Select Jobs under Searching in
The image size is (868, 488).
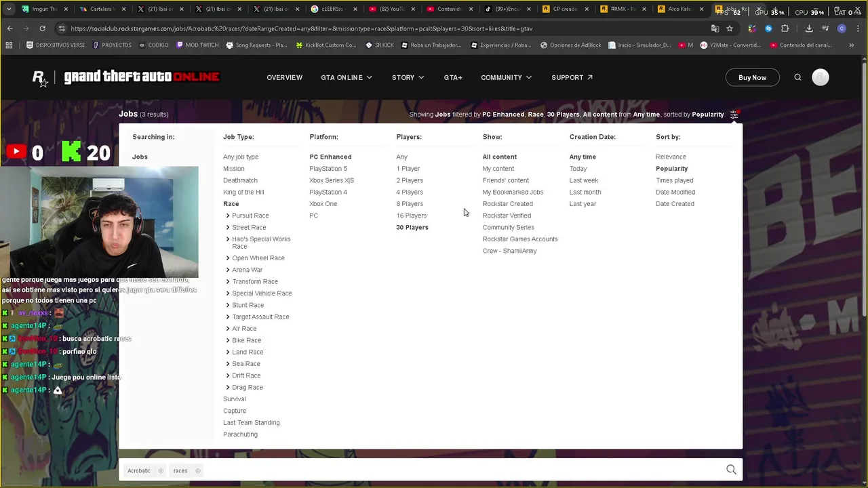click(x=140, y=157)
